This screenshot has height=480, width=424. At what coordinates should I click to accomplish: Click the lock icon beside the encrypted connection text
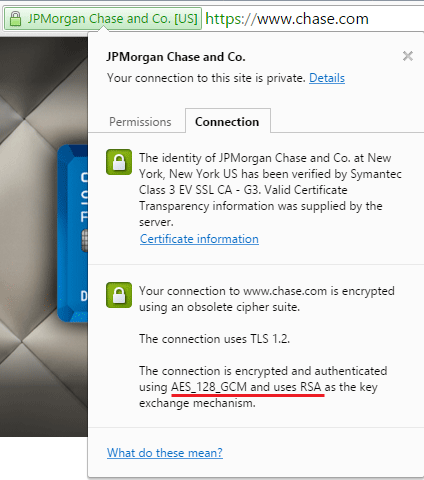click(x=119, y=295)
